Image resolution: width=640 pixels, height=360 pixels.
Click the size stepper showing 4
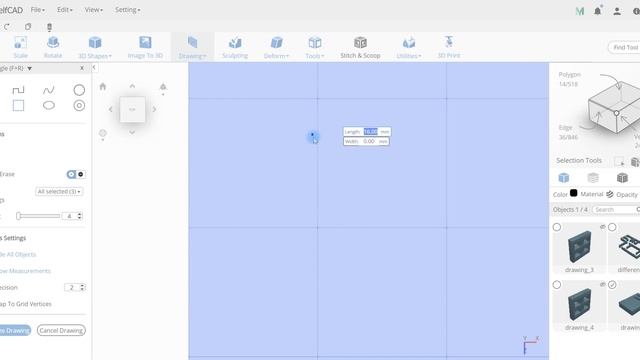pyautogui.click(x=72, y=216)
